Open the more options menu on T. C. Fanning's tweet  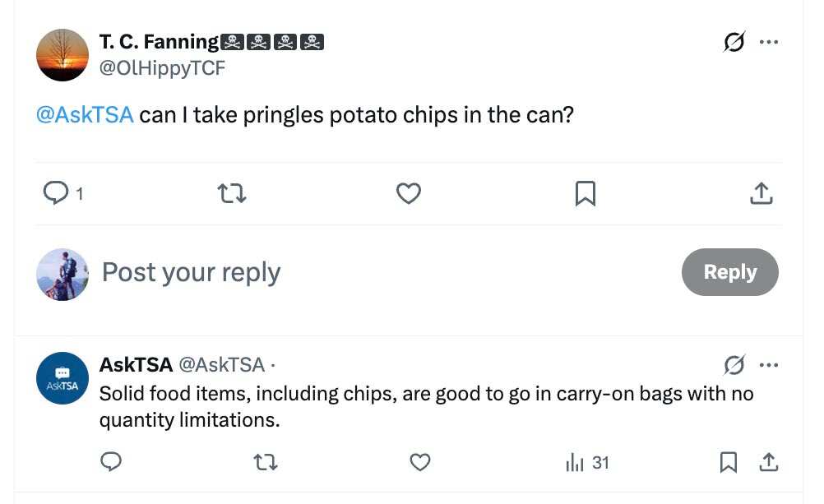770,42
